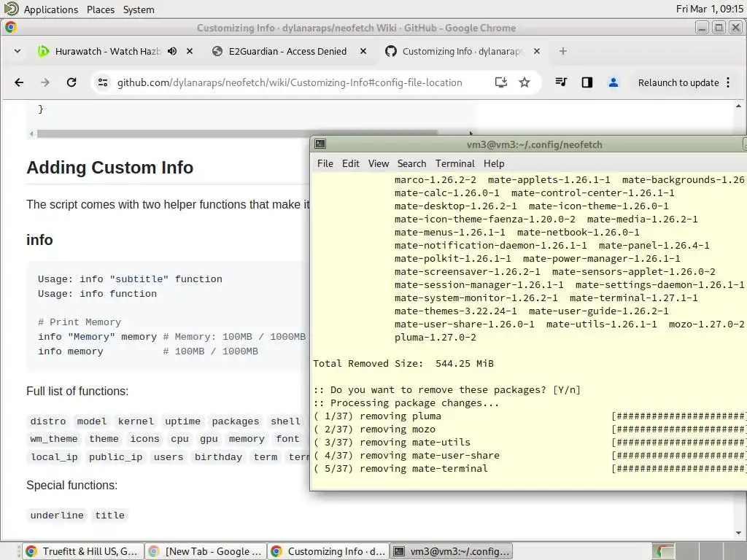Screen dimensions: 747x560
Task: Click Relaunch to update button
Action: coord(678,82)
